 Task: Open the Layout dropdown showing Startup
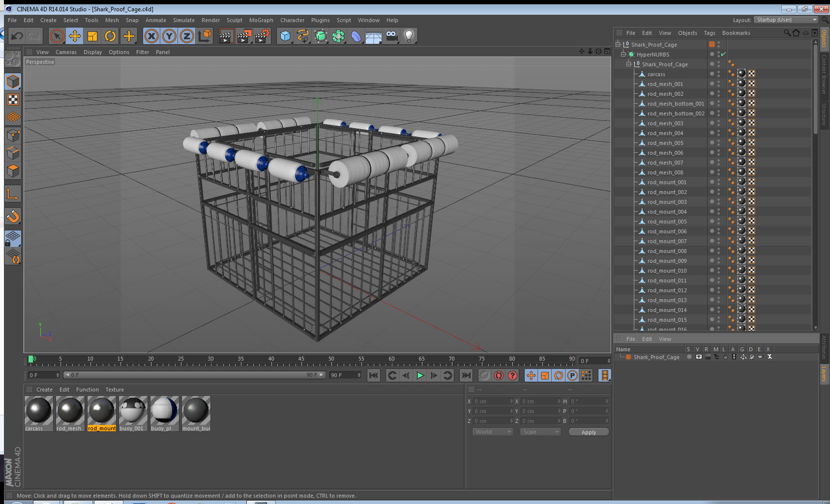(785, 20)
